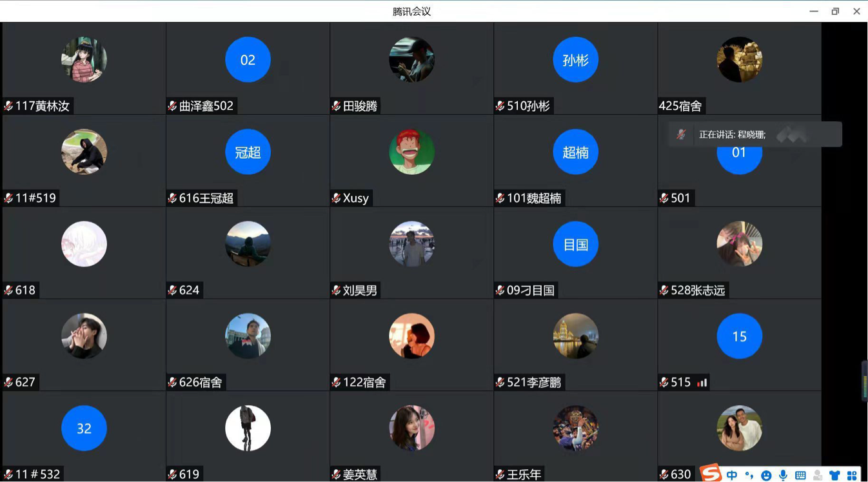Click the Sogou input method logo
Image resolution: width=868 pixels, height=482 pixels.
[711, 474]
